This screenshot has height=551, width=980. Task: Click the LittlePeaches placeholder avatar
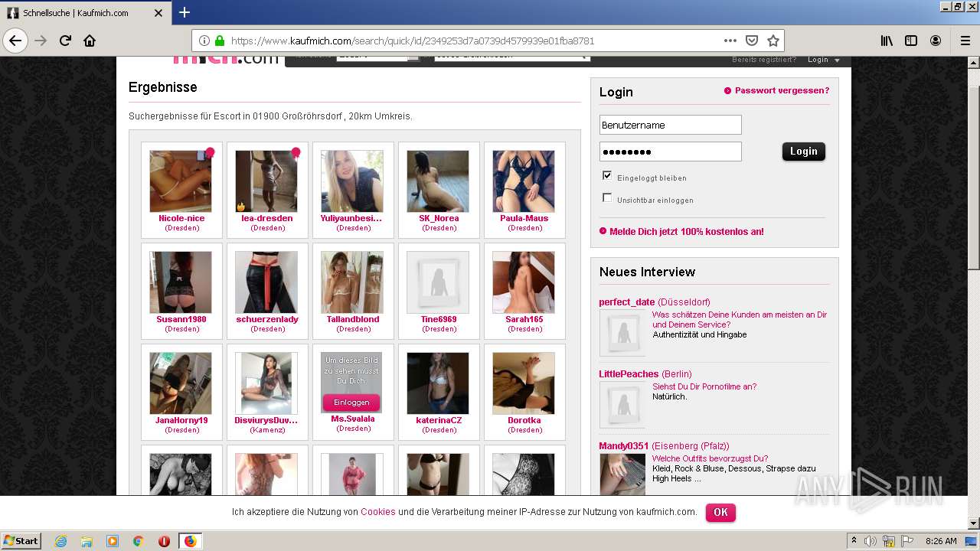[622, 405]
